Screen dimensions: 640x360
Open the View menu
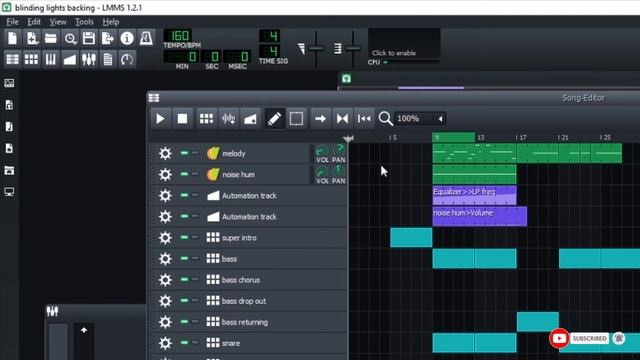(58, 22)
